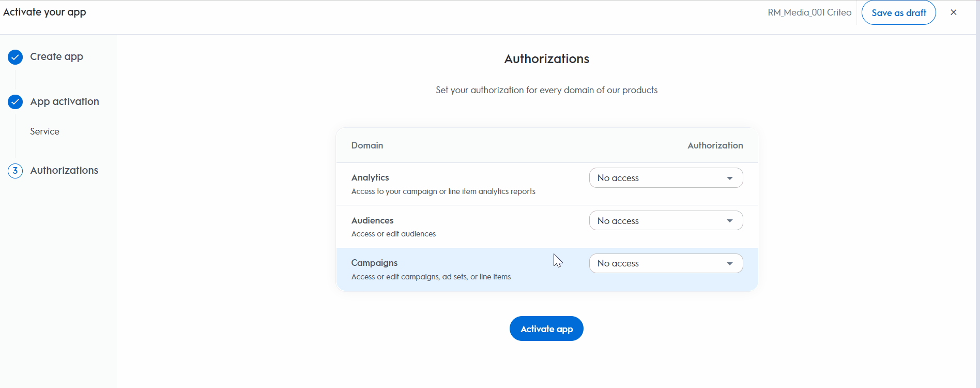The height and width of the screenshot is (388, 980).
Task: Select the Service sub-step
Action: (x=44, y=131)
